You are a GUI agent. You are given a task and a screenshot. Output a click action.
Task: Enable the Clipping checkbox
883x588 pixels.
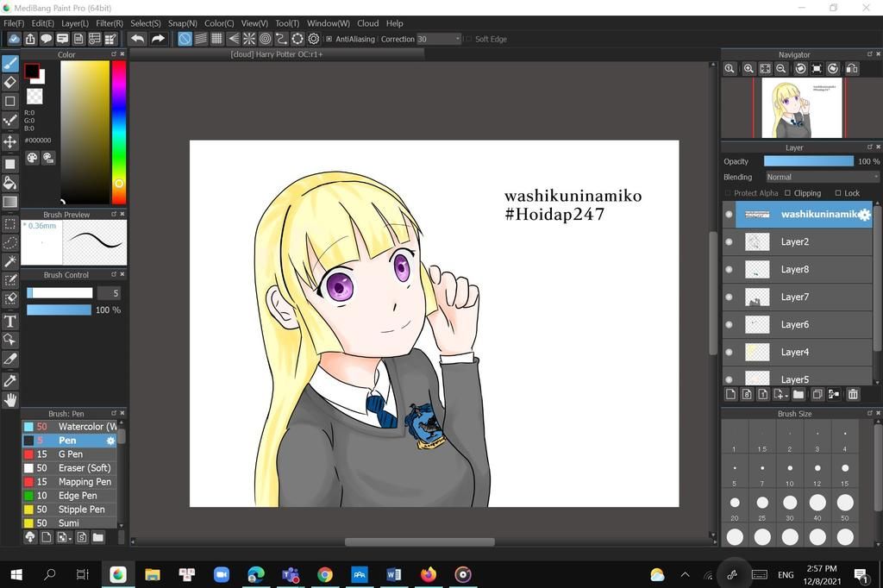pyautogui.click(x=788, y=192)
